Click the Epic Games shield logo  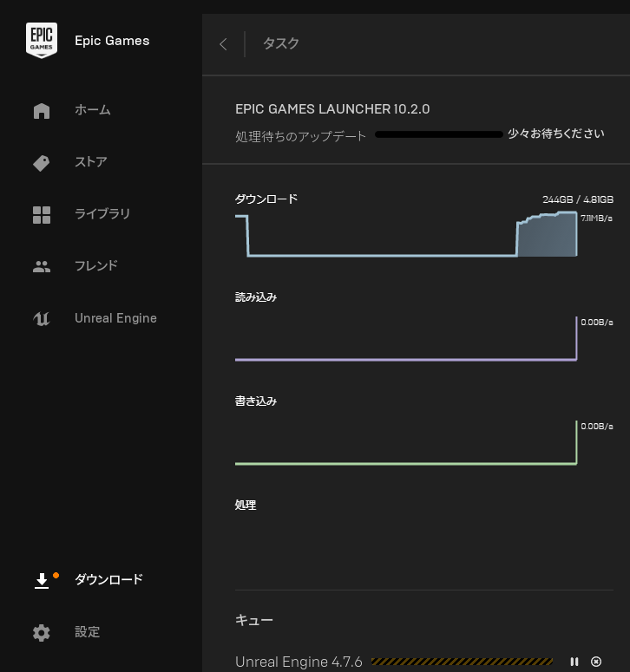click(x=42, y=41)
